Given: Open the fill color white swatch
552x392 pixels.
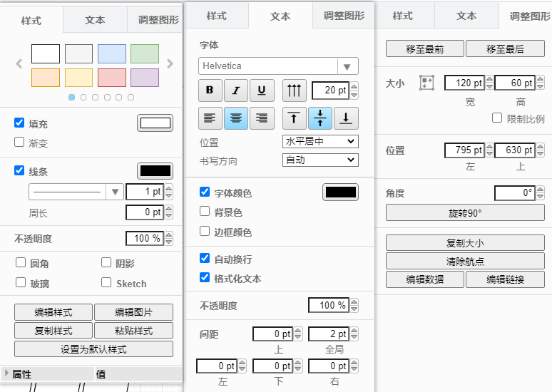Looking at the screenshot, I should tap(155, 123).
